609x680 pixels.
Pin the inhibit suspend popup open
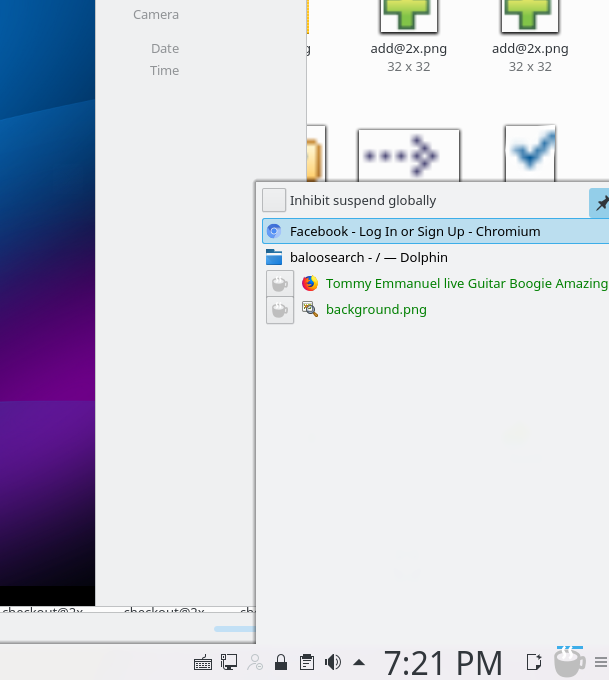pyautogui.click(x=600, y=203)
